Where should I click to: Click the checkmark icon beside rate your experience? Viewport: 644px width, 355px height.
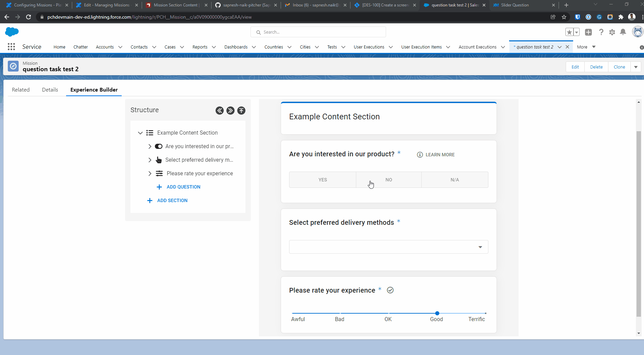point(390,290)
